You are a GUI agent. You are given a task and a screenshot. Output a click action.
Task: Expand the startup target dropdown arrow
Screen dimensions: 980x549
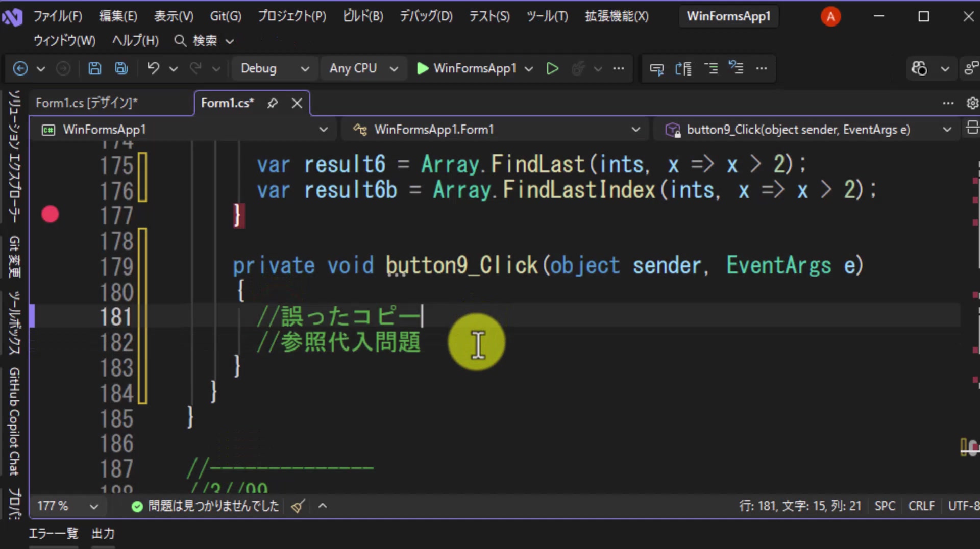(529, 68)
